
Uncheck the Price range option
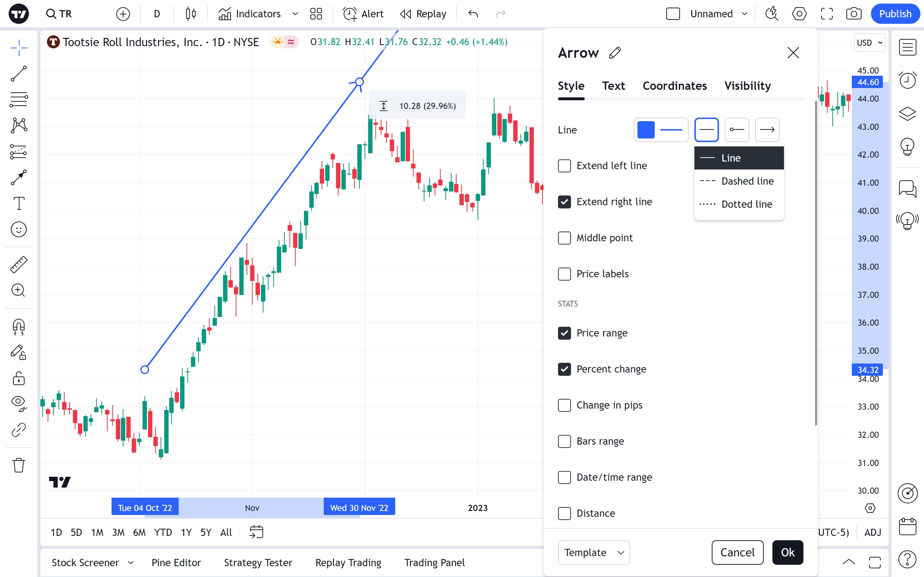[x=565, y=333]
